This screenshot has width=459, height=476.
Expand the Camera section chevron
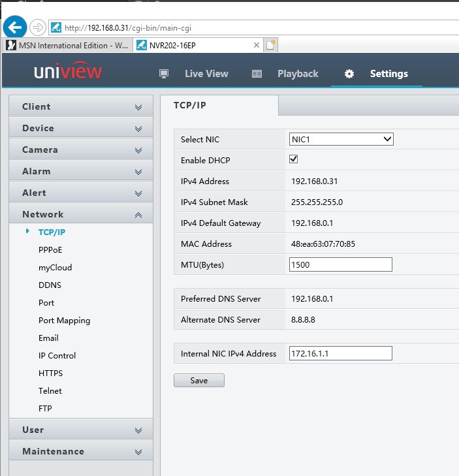coord(138,150)
